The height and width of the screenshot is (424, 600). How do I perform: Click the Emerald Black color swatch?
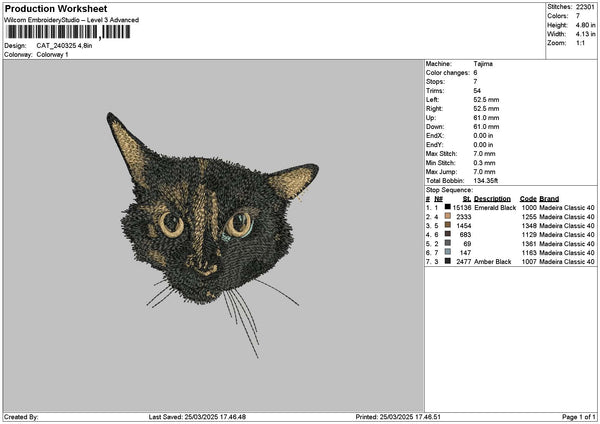[447, 207]
